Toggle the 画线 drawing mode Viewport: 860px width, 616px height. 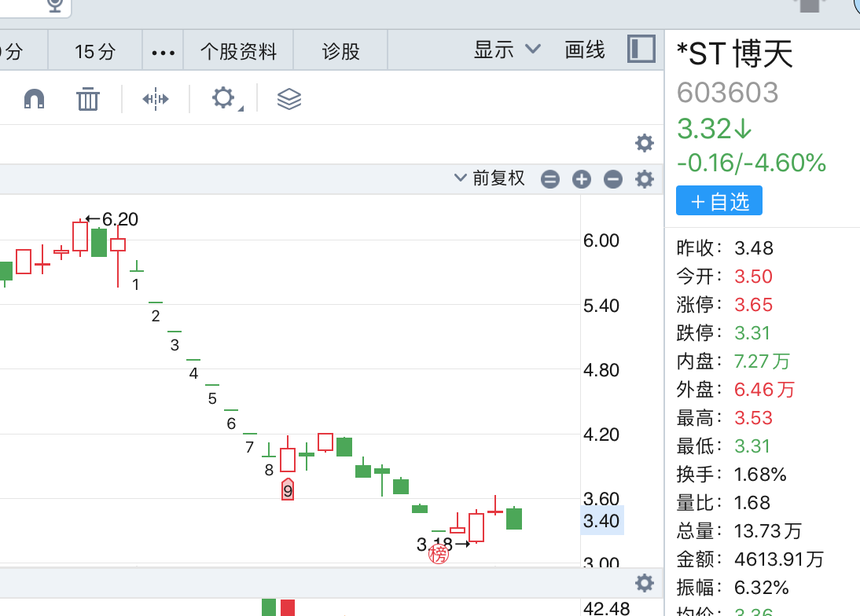pyautogui.click(x=585, y=50)
